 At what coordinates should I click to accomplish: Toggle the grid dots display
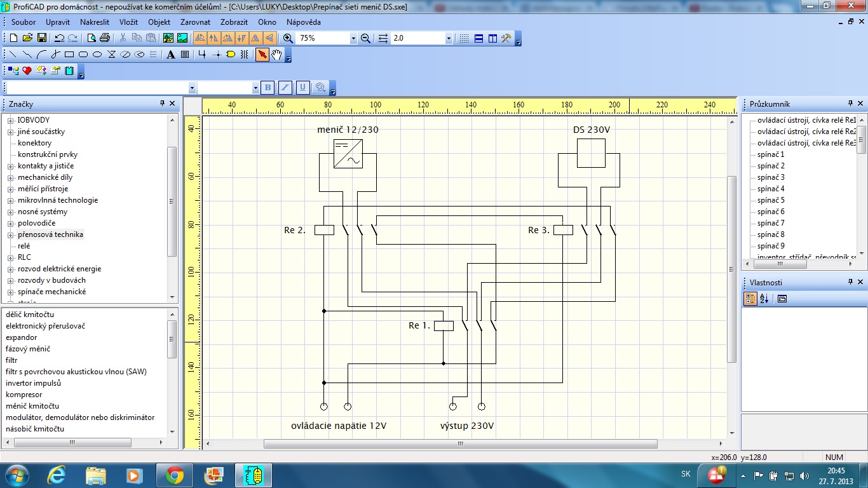tap(465, 38)
